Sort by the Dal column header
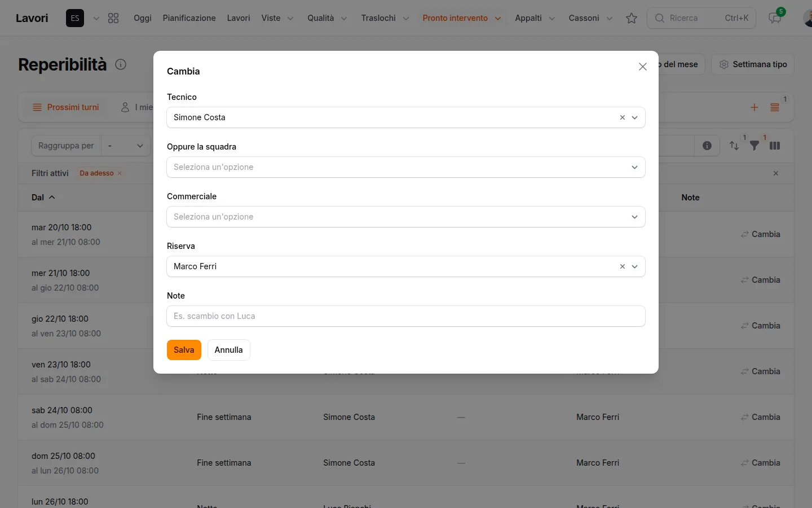The height and width of the screenshot is (508, 812). tap(43, 198)
